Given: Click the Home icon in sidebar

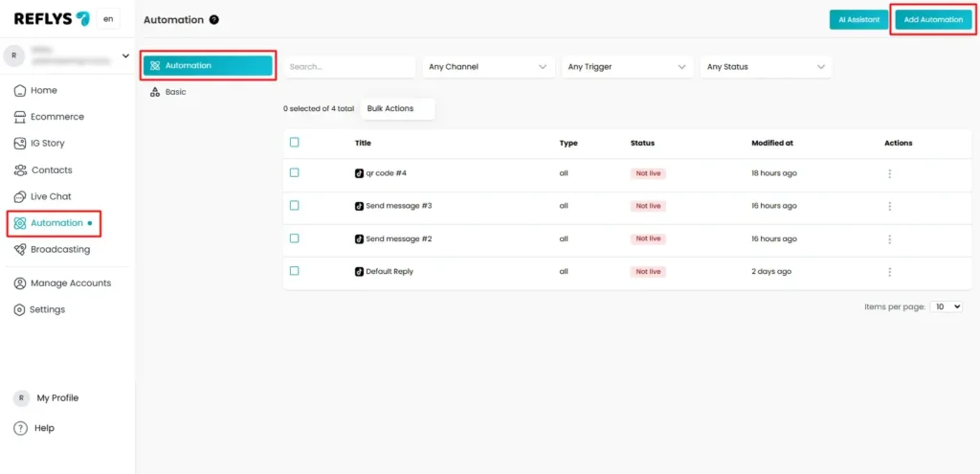Looking at the screenshot, I should pos(20,91).
